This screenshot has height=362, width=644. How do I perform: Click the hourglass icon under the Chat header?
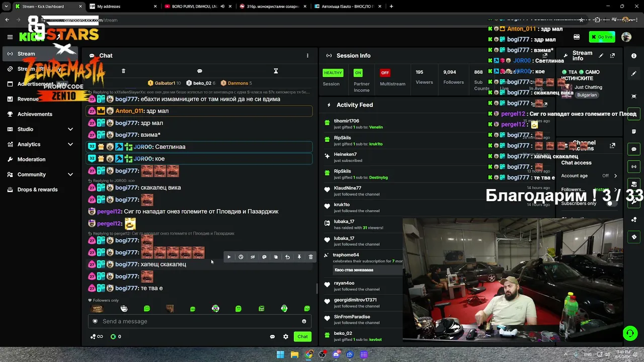tap(276, 71)
